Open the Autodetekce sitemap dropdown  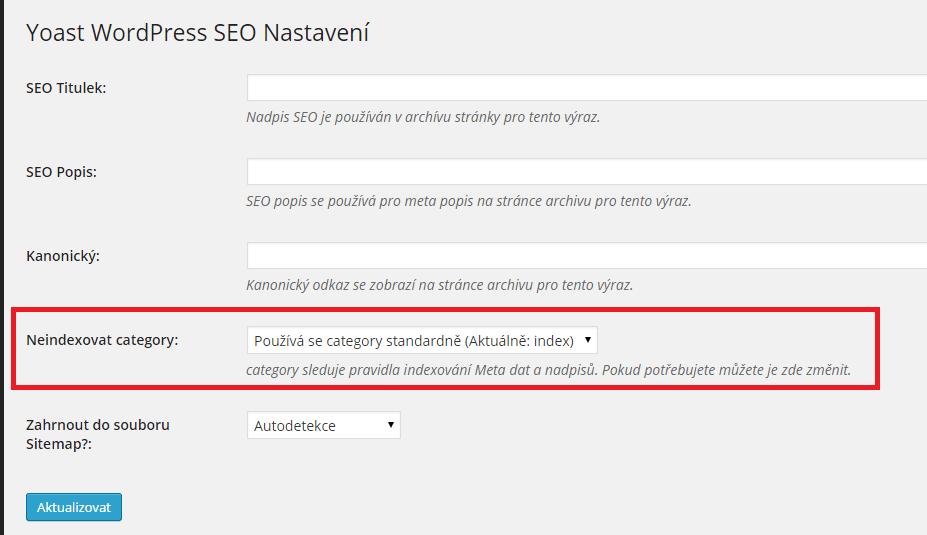323,425
